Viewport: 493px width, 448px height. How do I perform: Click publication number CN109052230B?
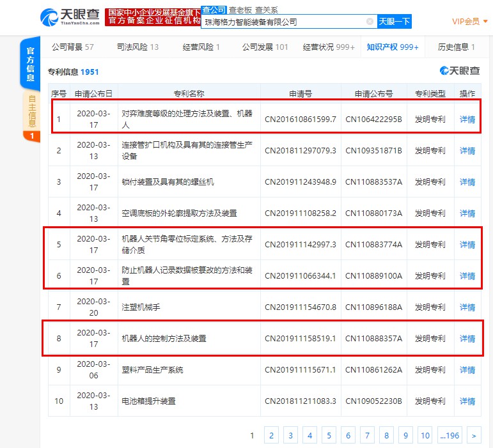click(373, 401)
